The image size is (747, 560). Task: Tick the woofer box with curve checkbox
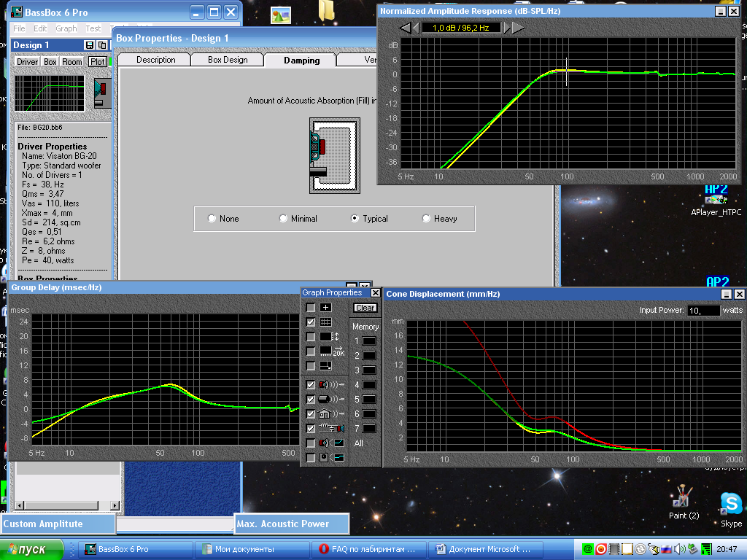point(310,458)
